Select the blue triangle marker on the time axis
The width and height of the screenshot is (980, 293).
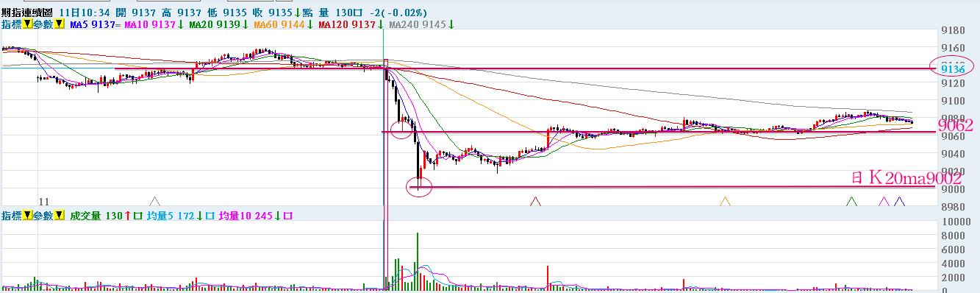point(898,201)
